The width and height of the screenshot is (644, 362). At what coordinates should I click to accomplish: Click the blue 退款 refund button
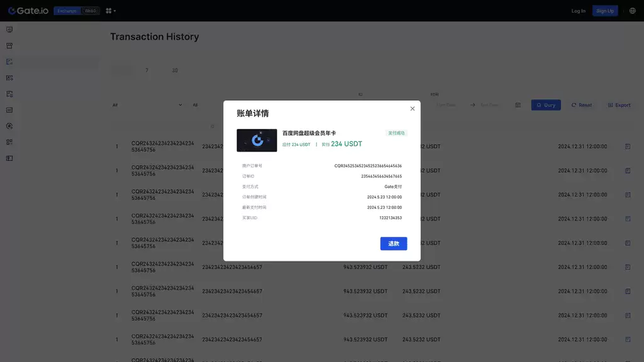pyautogui.click(x=394, y=243)
